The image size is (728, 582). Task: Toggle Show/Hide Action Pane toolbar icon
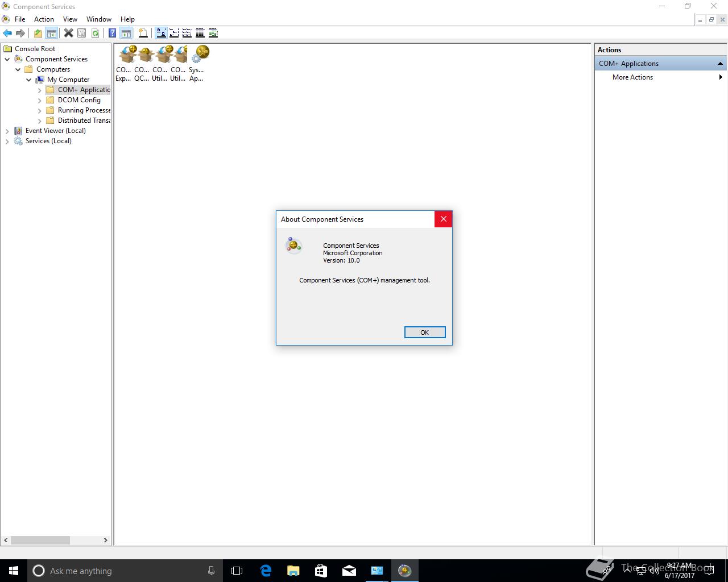[126, 33]
